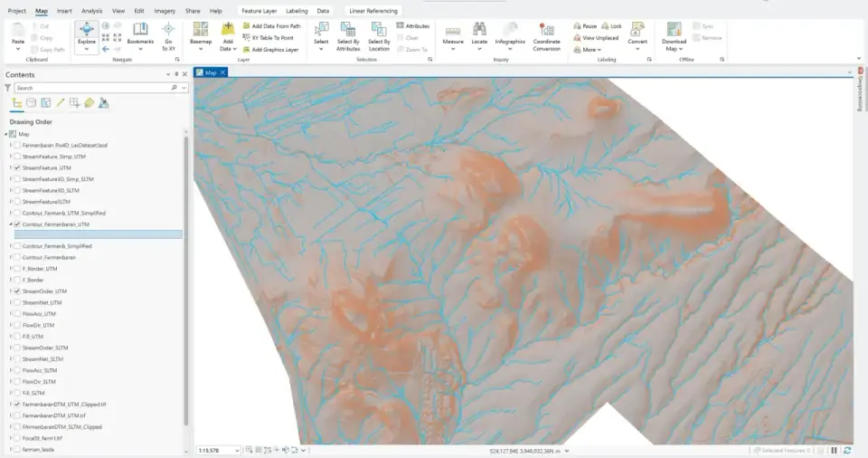The height and width of the screenshot is (458, 868).
Task: Switch to the Analysis tab
Action: [91, 11]
